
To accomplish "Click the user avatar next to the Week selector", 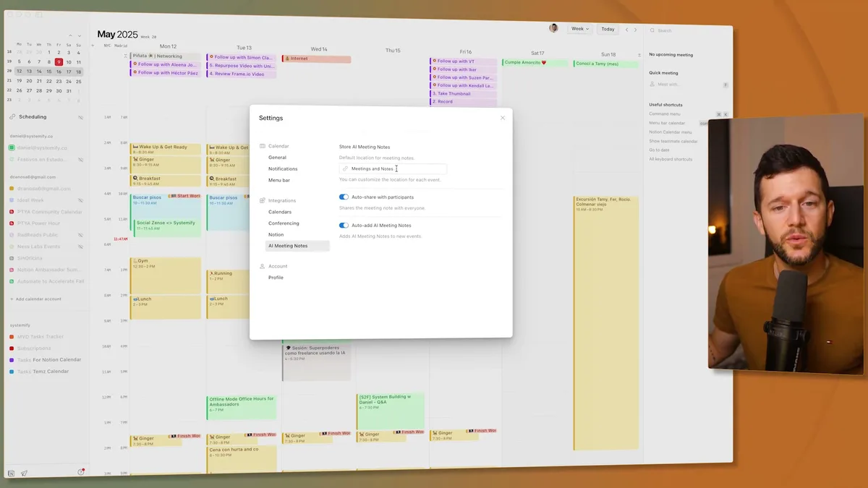I will click(x=554, y=27).
